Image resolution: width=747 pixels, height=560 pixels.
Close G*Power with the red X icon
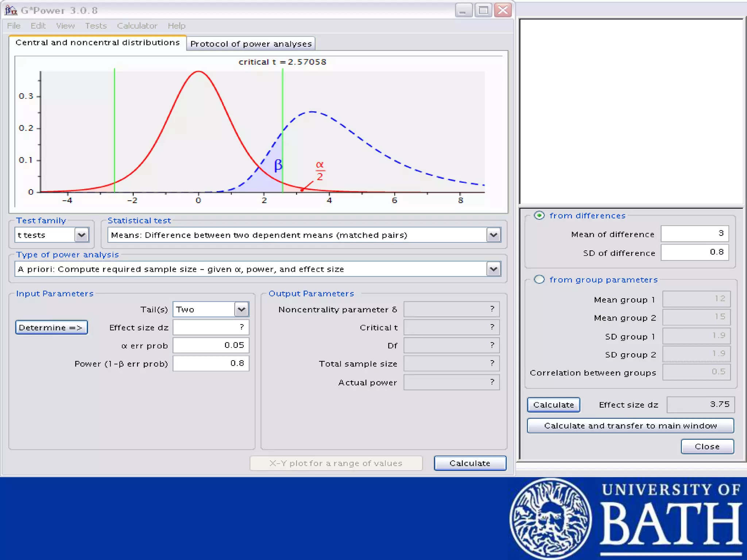(503, 10)
